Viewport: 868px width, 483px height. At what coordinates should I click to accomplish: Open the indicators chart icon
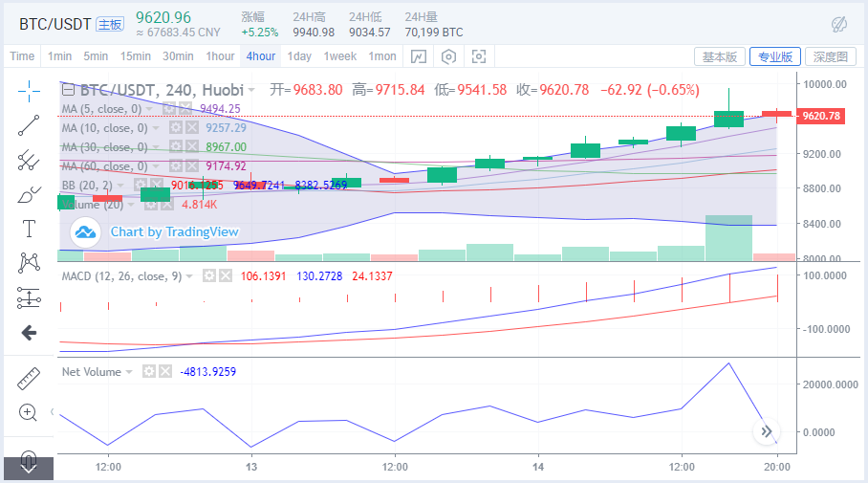click(419, 56)
